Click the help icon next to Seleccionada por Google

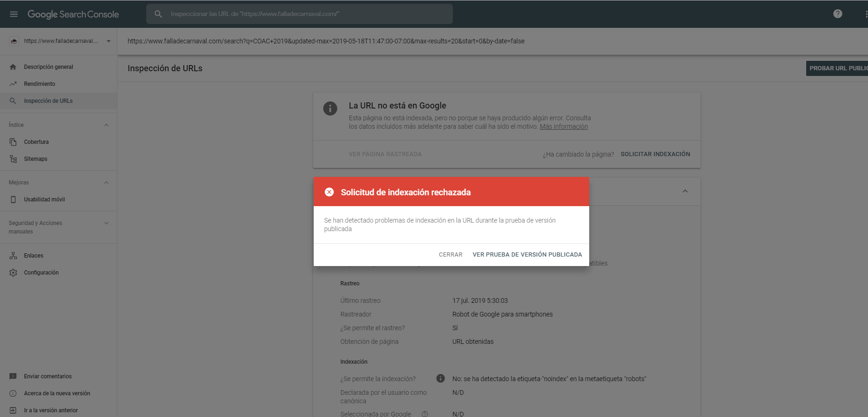click(425, 414)
